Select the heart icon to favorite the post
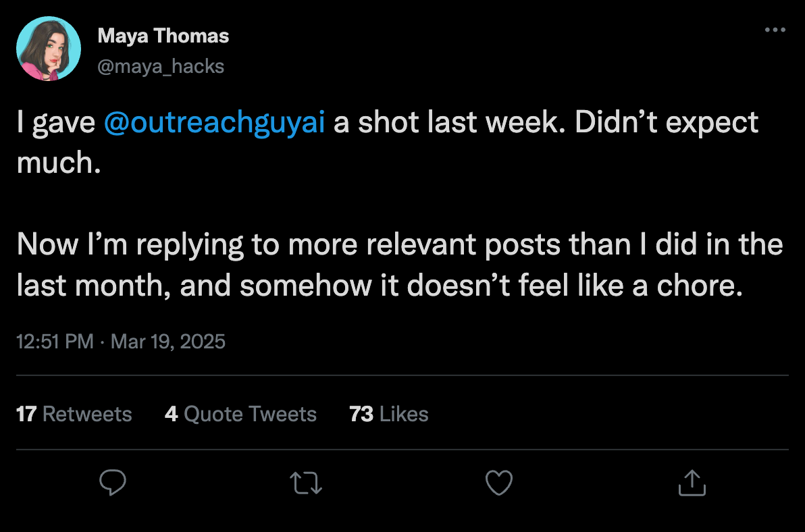Screen dimensions: 805x532 click(499, 483)
